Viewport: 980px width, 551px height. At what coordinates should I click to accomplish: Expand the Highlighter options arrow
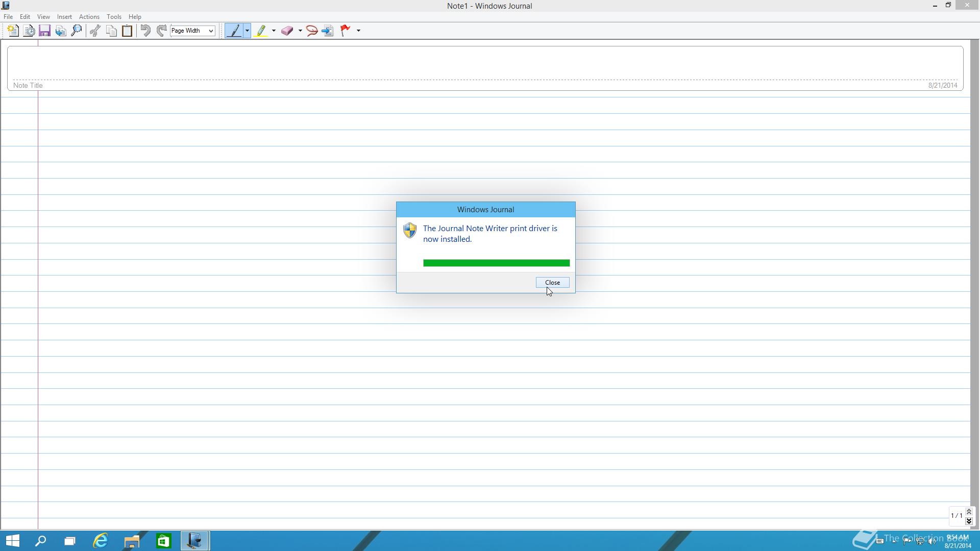point(274,31)
